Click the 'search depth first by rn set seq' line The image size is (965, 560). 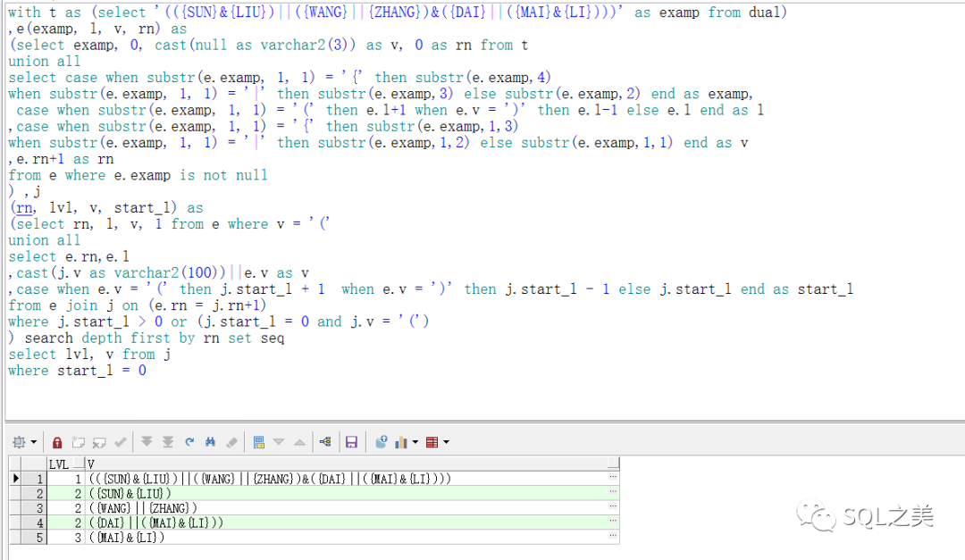(x=147, y=338)
